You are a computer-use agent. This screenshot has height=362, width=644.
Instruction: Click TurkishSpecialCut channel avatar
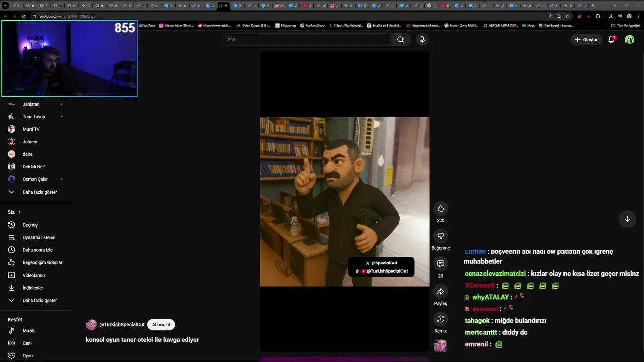pos(91,325)
